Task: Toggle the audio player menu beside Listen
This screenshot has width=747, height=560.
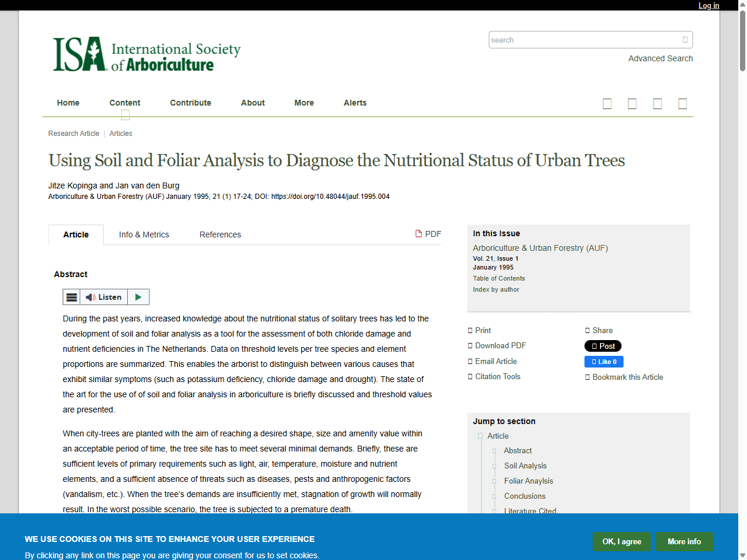Action: tap(71, 297)
